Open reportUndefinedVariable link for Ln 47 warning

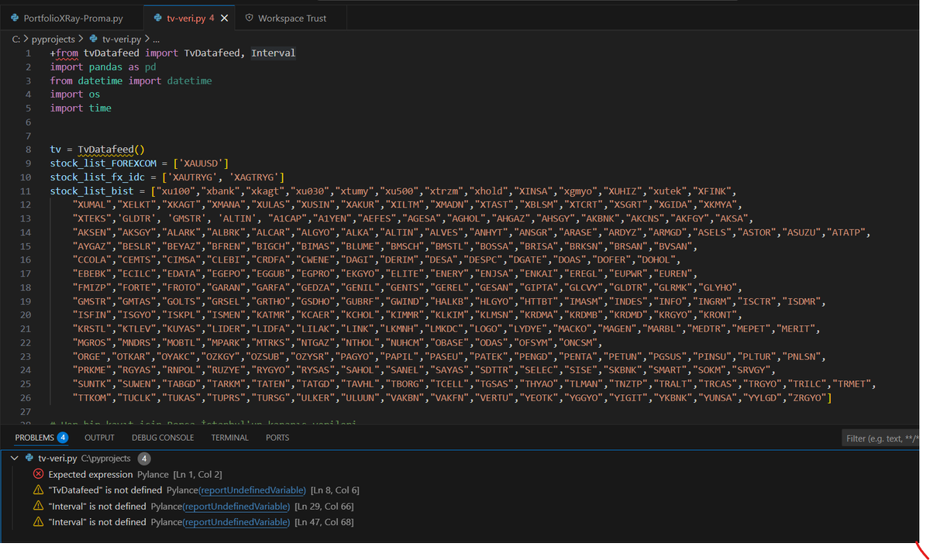[236, 522]
